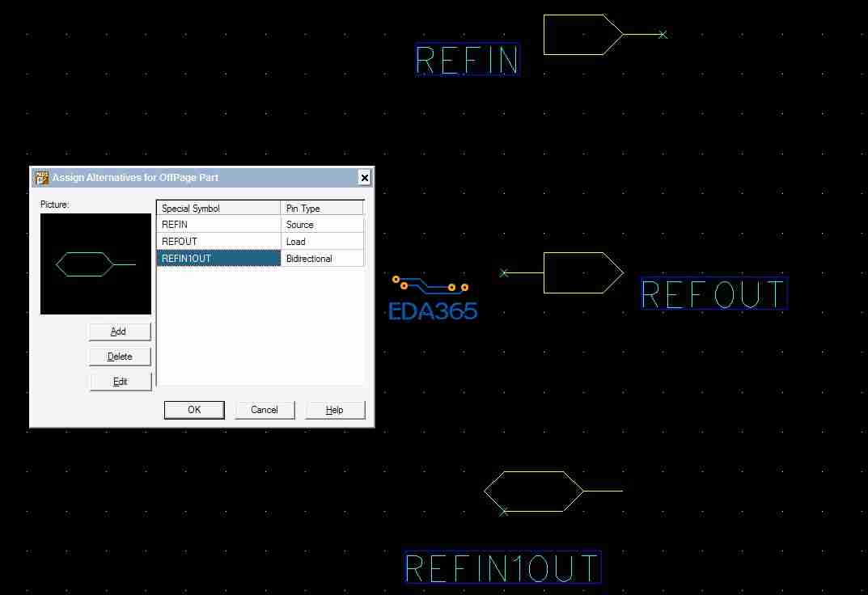Open Help for the dialog
This screenshot has height=595, width=868.
[x=334, y=410]
